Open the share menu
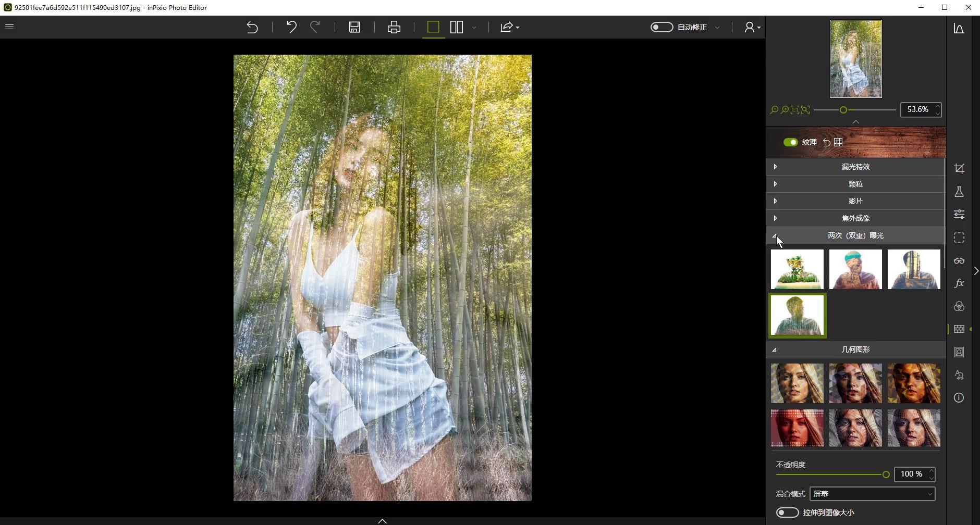 [x=509, y=27]
